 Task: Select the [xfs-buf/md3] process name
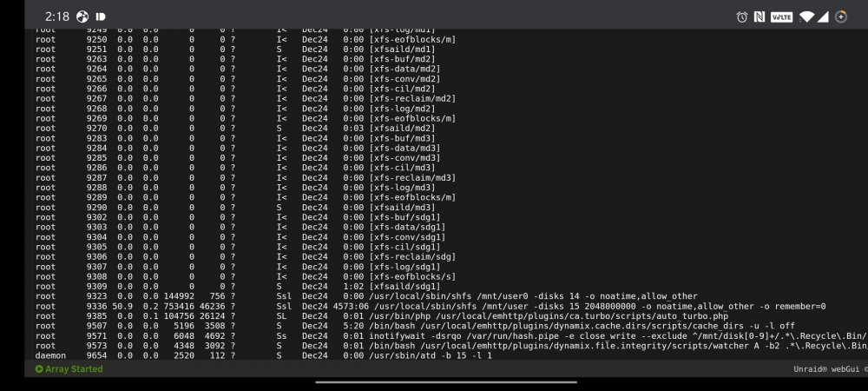click(x=402, y=138)
